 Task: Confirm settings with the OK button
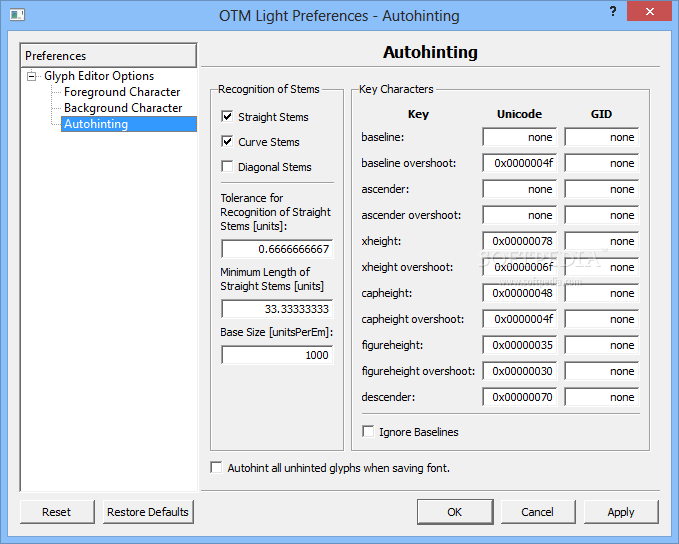pos(455,512)
